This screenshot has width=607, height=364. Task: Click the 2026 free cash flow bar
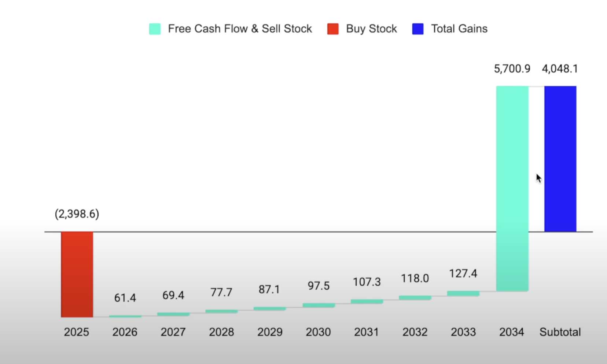(x=125, y=316)
